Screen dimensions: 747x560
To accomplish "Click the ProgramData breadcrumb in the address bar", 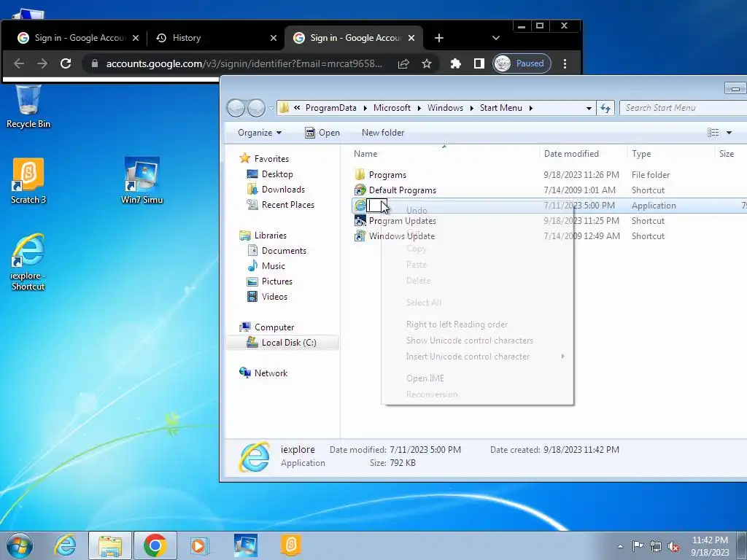I will pos(330,108).
